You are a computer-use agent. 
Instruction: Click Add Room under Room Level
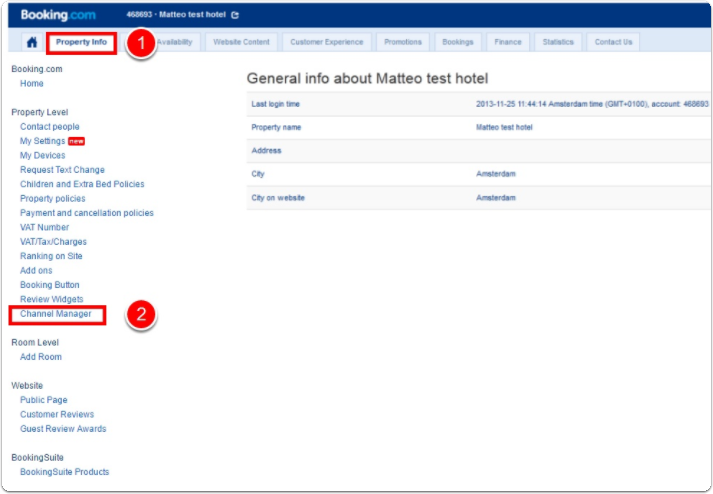point(41,357)
